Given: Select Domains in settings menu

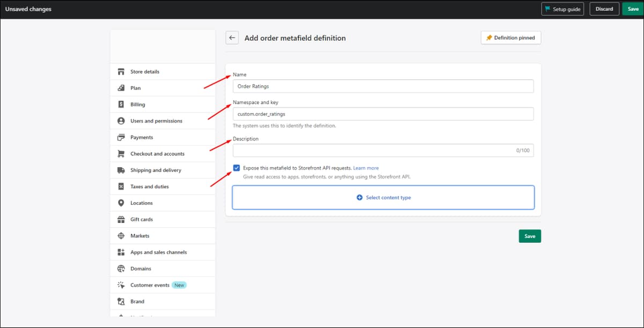Looking at the screenshot, I should tap(163, 269).
